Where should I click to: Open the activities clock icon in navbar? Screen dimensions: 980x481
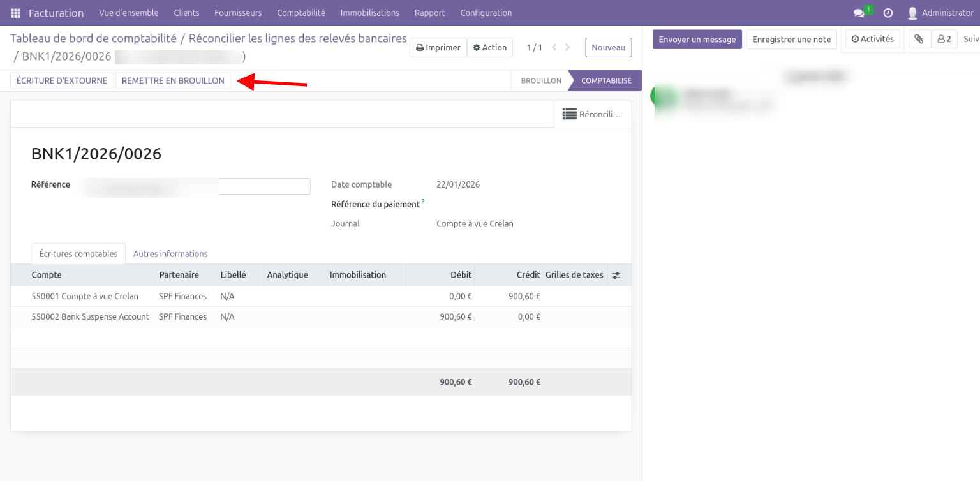click(x=887, y=13)
